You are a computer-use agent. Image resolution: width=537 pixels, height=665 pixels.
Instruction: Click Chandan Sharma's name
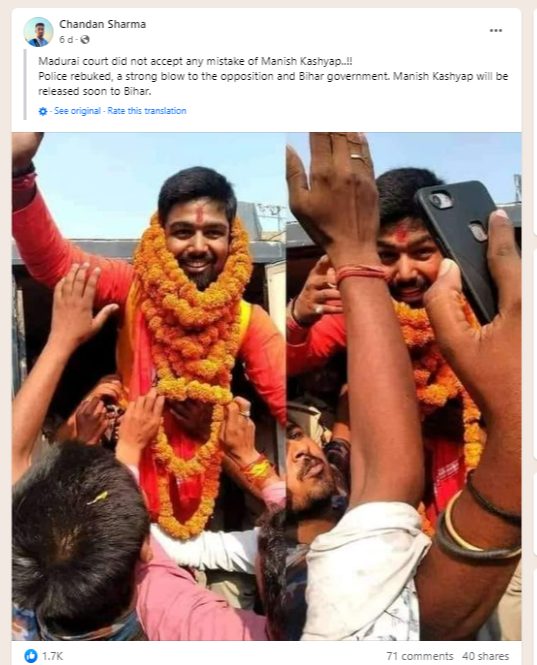pyautogui.click(x=102, y=24)
